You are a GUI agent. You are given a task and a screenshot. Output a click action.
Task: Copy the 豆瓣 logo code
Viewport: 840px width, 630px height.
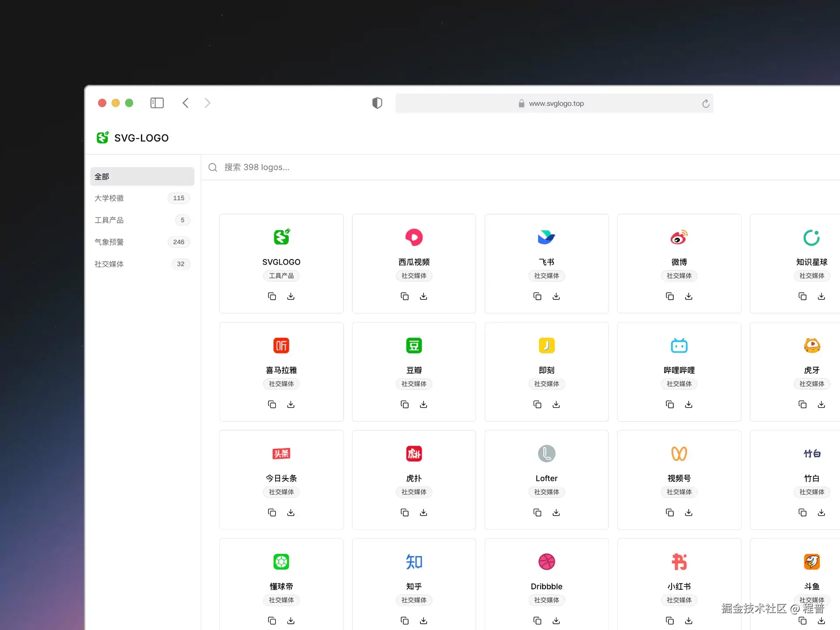pyautogui.click(x=404, y=404)
